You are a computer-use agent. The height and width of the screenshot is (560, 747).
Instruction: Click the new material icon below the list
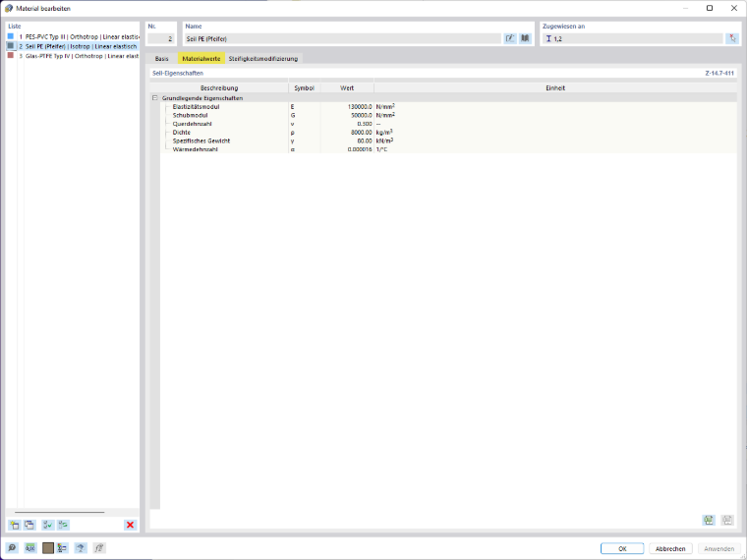click(x=15, y=525)
